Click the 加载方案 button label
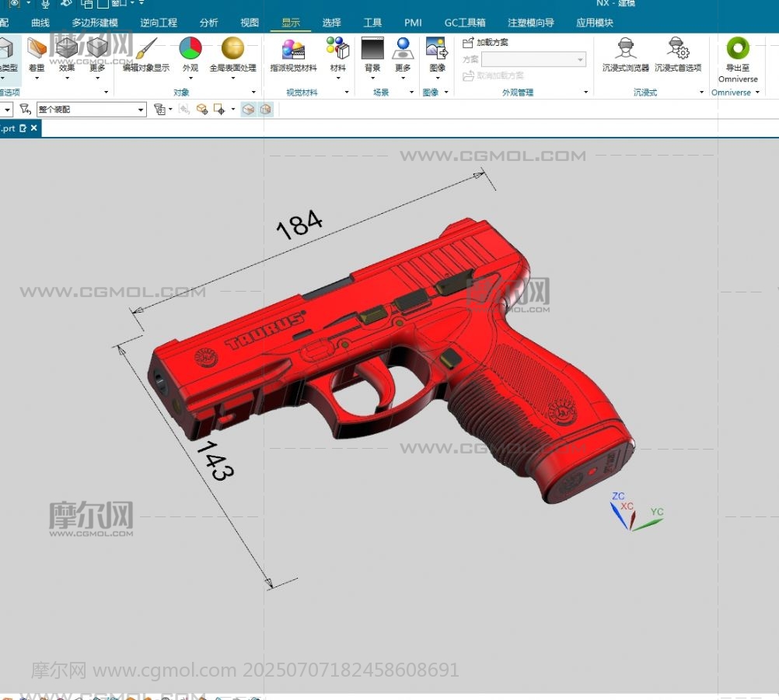 click(x=492, y=43)
